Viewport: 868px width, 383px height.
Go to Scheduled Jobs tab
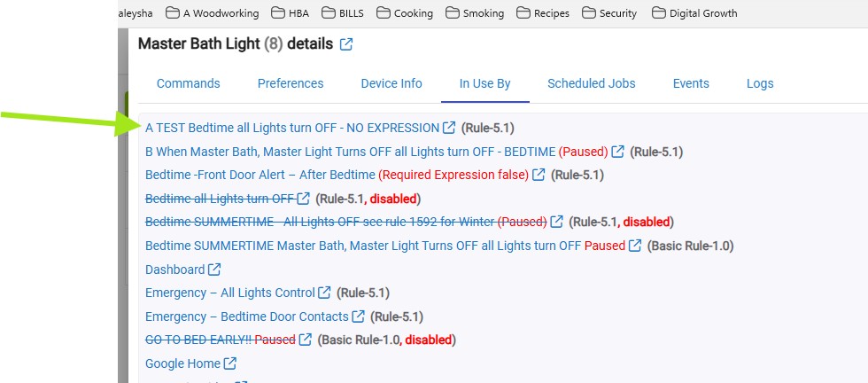click(592, 83)
